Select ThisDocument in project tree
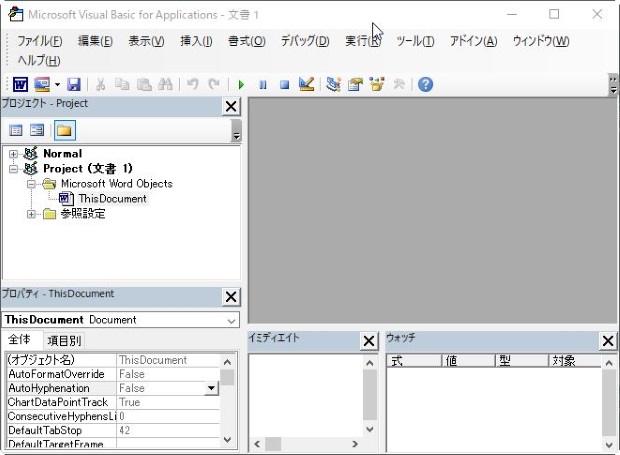 pos(112,198)
